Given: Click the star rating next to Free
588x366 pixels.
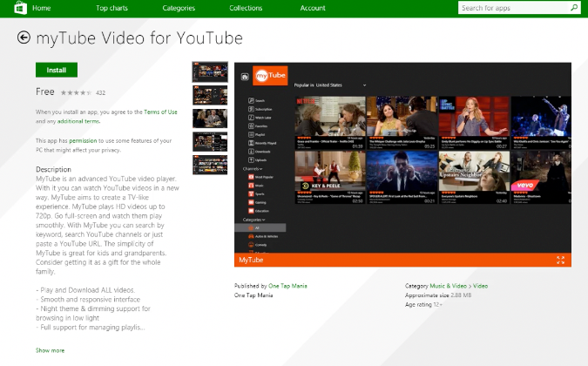Looking at the screenshot, I should point(76,92).
